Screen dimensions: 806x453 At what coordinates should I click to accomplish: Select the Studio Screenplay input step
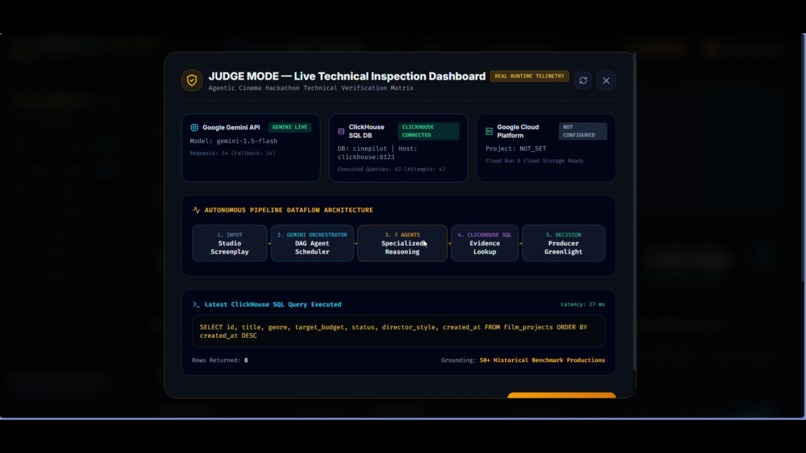point(229,243)
